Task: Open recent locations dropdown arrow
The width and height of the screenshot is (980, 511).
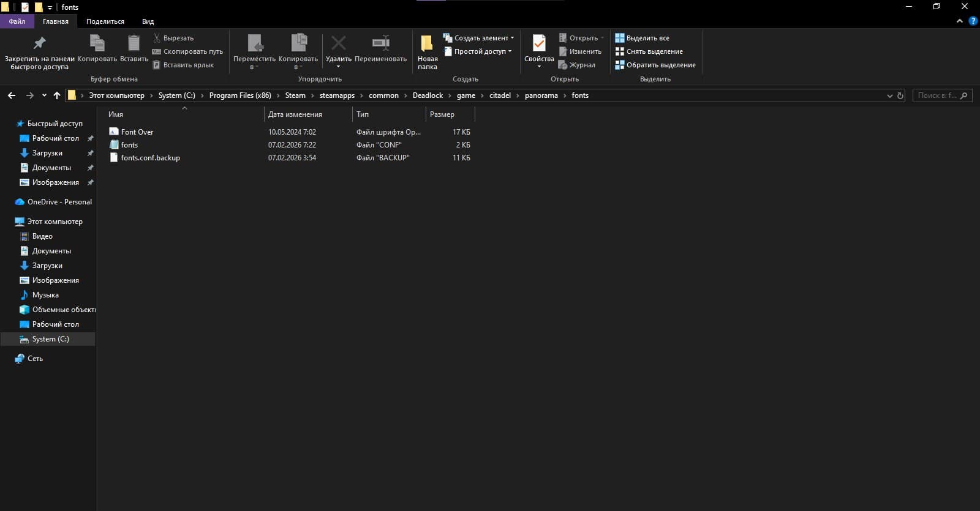Action: coord(44,95)
